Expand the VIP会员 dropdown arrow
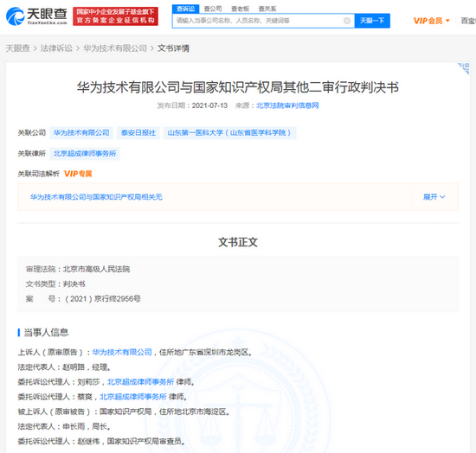 (x=447, y=21)
